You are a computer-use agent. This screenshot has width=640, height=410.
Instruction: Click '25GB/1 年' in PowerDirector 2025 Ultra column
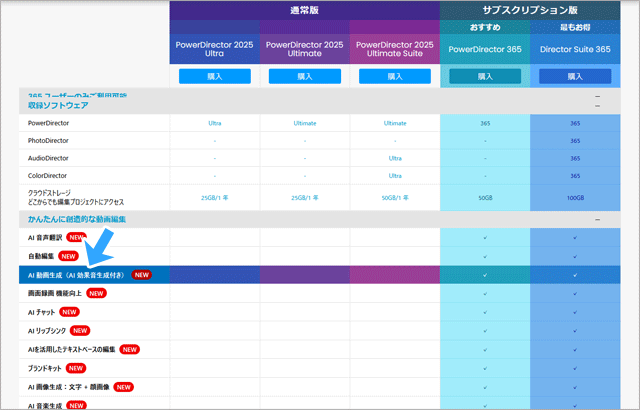click(x=215, y=198)
